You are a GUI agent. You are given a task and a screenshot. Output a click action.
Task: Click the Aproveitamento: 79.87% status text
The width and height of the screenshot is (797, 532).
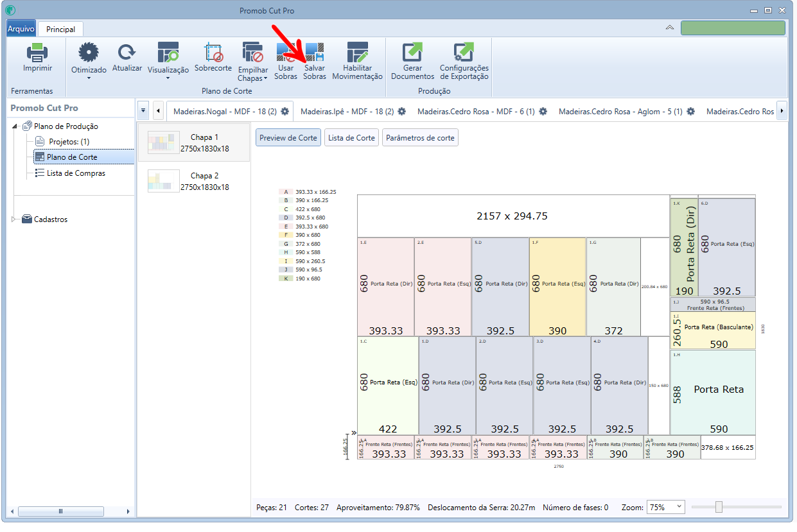378,508
